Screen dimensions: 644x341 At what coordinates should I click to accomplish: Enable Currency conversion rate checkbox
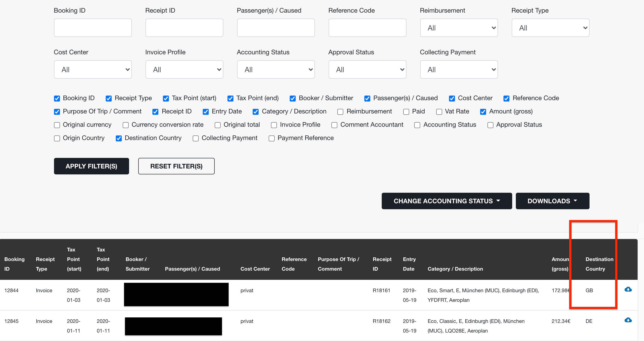pyautogui.click(x=125, y=125)
